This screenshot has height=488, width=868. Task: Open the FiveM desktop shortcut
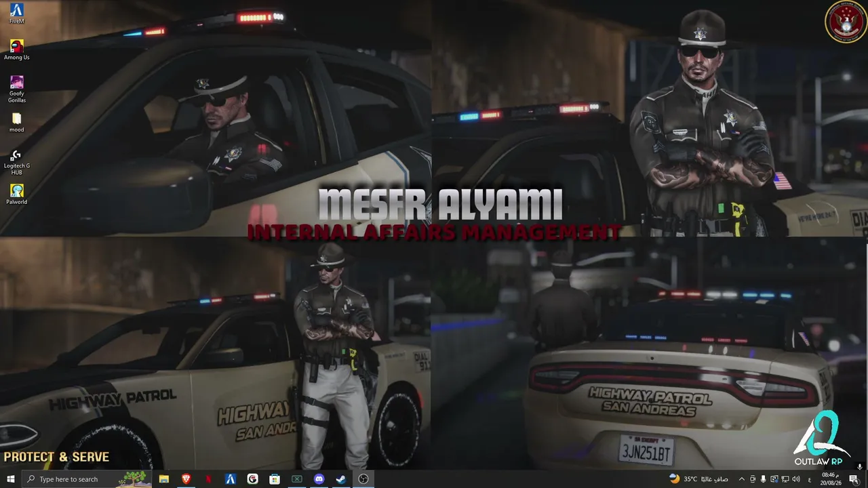point(17,14)
